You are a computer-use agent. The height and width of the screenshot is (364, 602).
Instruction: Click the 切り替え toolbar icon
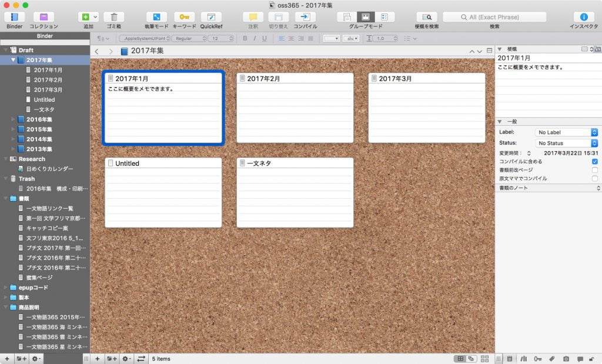278,17
